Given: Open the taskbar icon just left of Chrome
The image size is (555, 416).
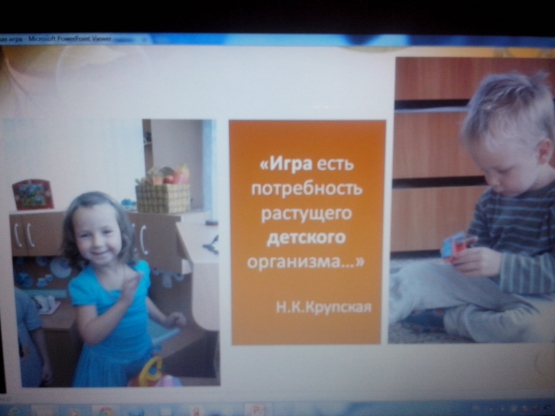Looking at the screenshot, I should [74, 411].
